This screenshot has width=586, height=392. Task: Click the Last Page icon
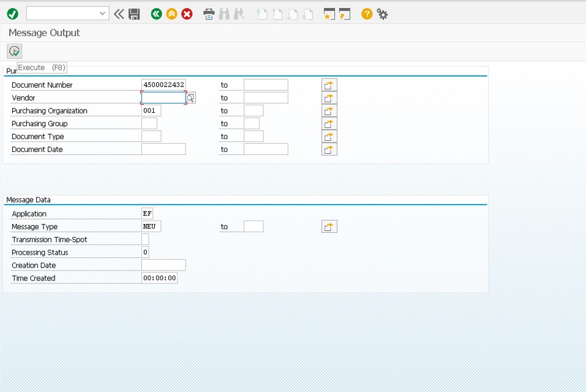[x=307, y=14]
